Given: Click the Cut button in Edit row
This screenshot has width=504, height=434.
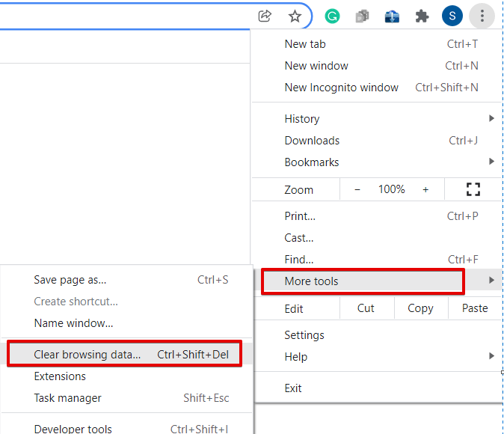Looking at the screenshot, I should pyautogui.click(x=366, y=308).
